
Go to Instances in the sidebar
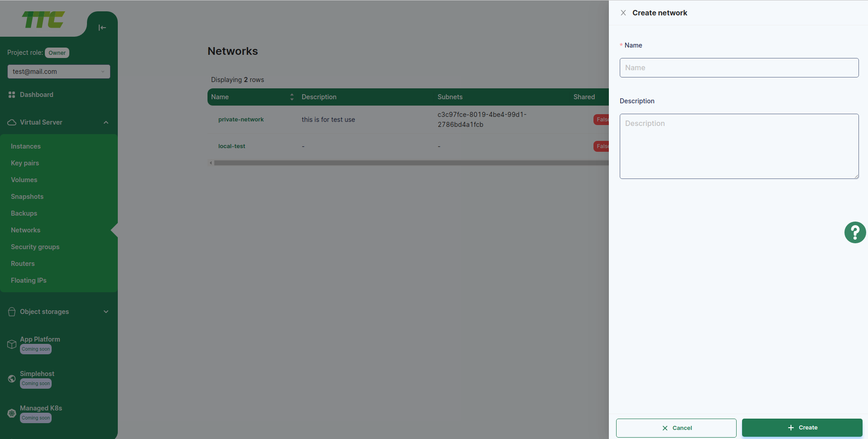click(x=26, y=146)
